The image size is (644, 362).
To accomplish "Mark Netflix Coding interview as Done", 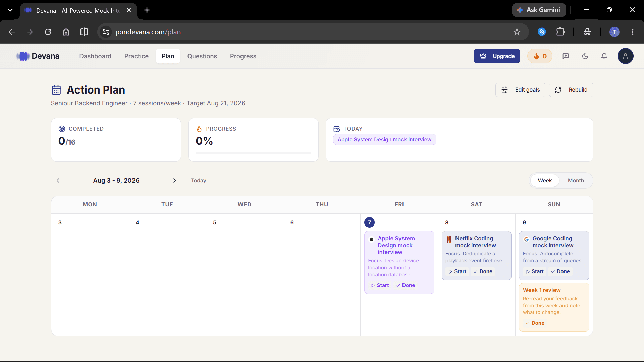I will coord(483,271).
